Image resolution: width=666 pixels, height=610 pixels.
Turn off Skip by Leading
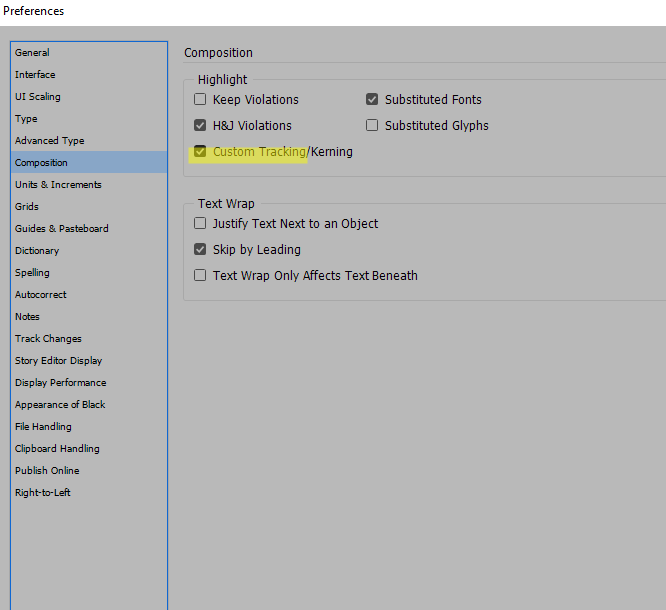[201, 250]
